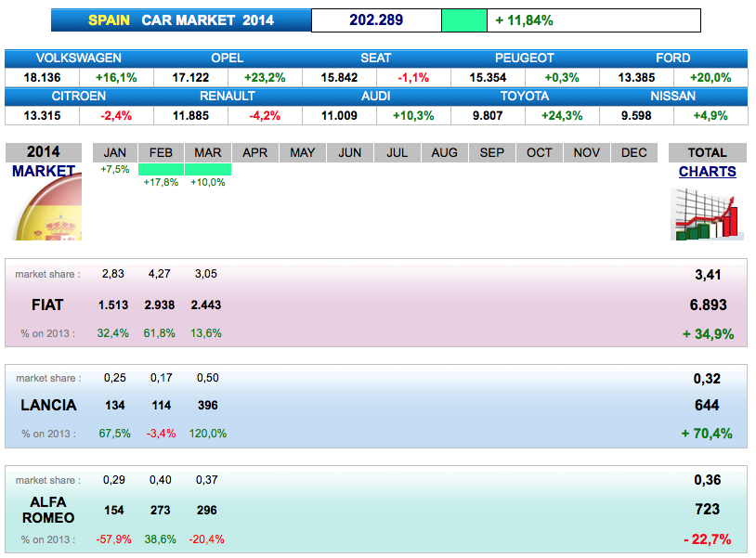Click the OPEL brand header
The height and width of the screenshot is (558, 756).
tap(228, 58)
